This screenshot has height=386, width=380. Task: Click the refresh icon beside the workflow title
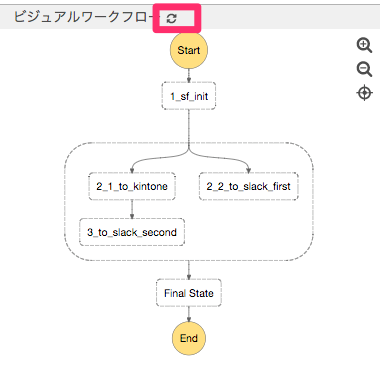point(171,19)
